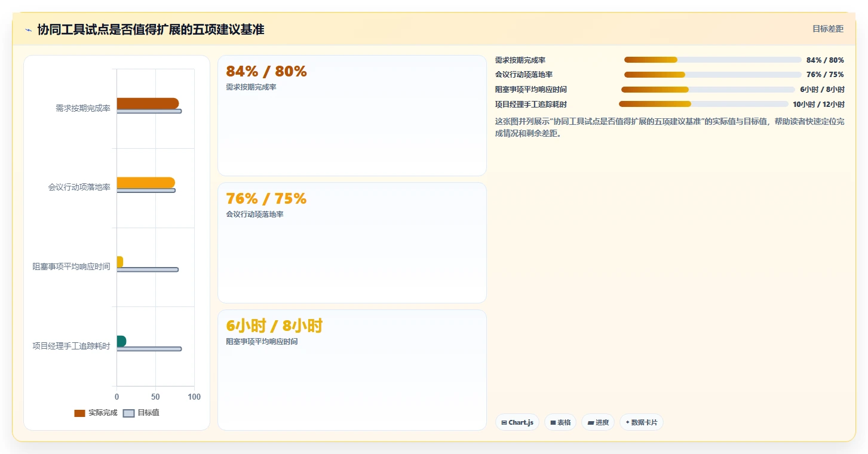868x454 pixels.
Task: Click the 10小时 / 12小时 value in progress list
Action: click(818, 104)
